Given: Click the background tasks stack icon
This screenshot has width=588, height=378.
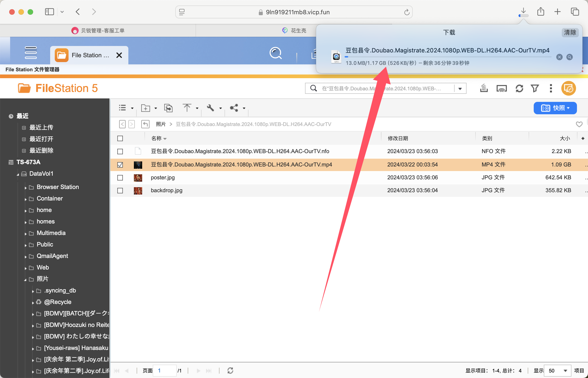Looking at the screenshot, I should pos(484,88).
